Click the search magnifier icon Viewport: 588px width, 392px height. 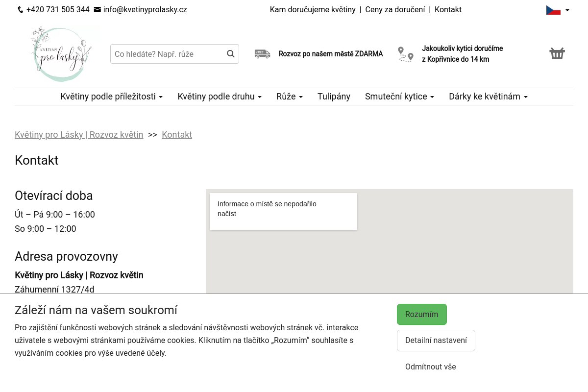pos(230,54)
